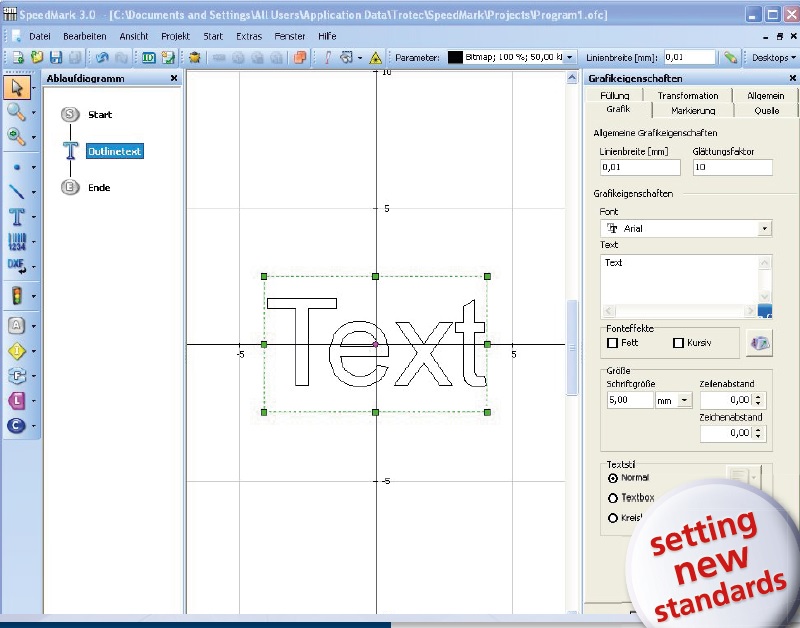Viewport: 800px width, 628px height.
Task: Switch to the Transformation tab
Action: coord(687,95)
